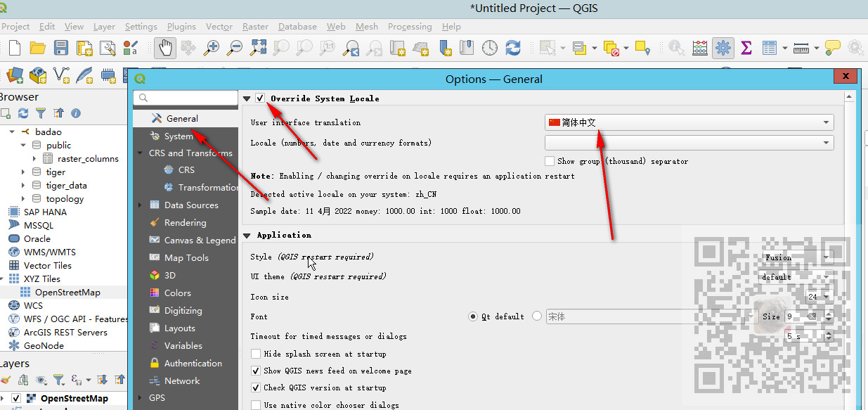Save project with the floppy disk icon
Screen dimensions: 868x410
60,48
